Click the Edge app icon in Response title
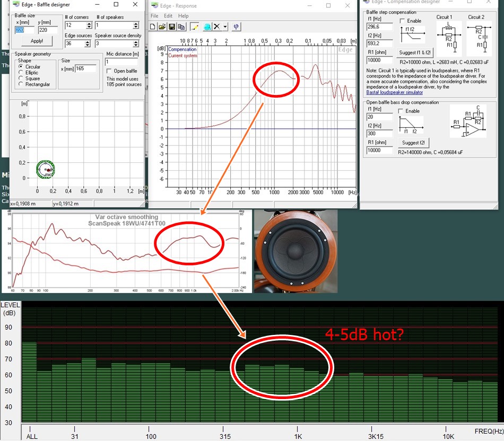This screenshot has height=441, width=504. (155, 5)
